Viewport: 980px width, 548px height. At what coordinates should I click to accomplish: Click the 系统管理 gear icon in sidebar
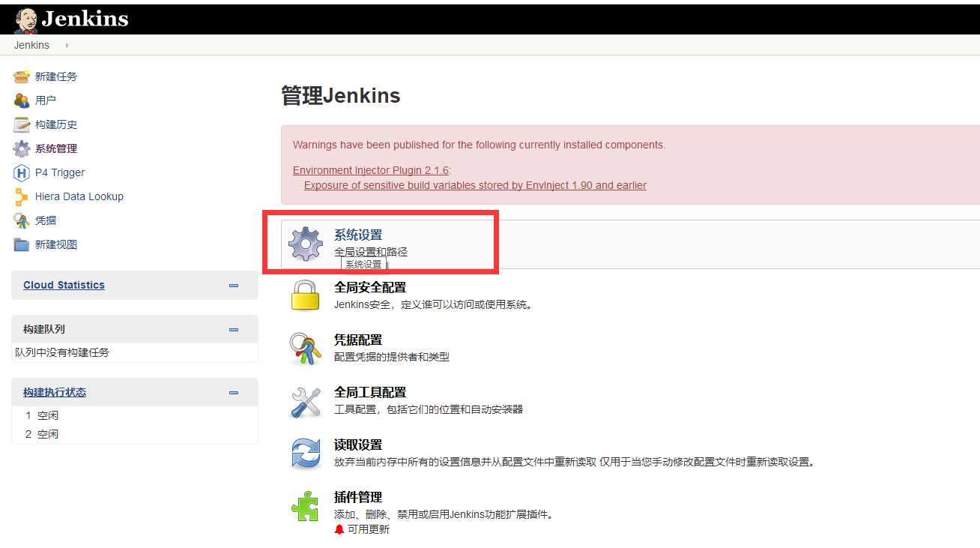coord(22,148)
